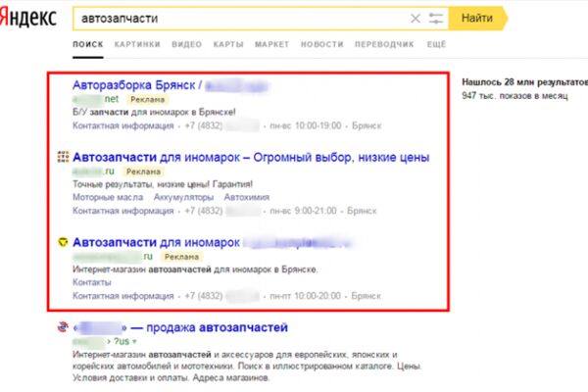The height and width of the screenshot is (392, 588).
Task: Switch to the Картинки tab
Action: (137, 44)
